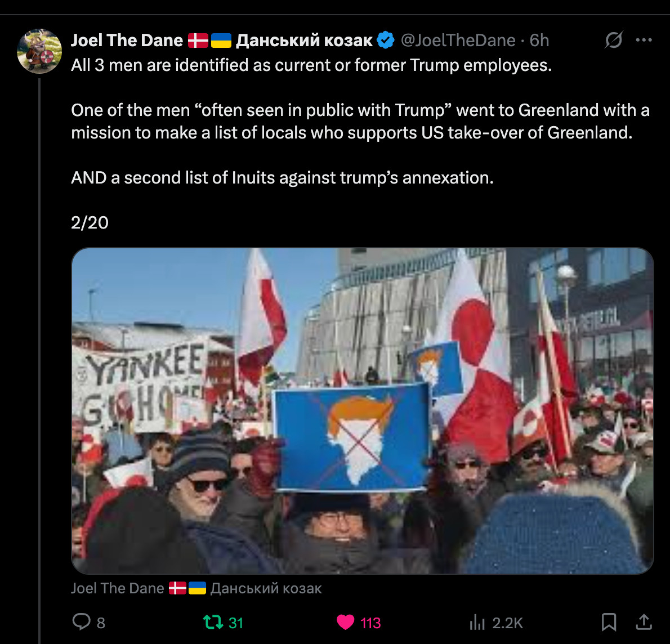Click the 31 reposts count
This screenshot has width=670, height=644.
(x=236, y=623)
